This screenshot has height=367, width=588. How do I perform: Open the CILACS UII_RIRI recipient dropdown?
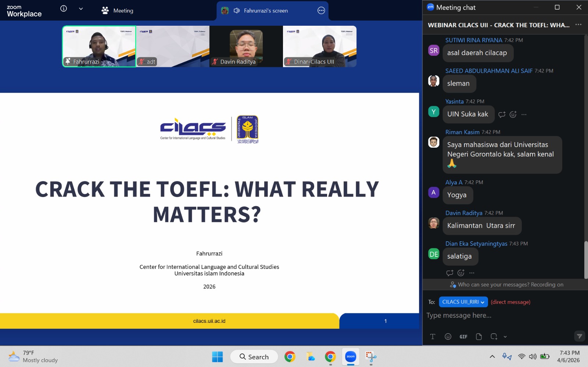463,302
